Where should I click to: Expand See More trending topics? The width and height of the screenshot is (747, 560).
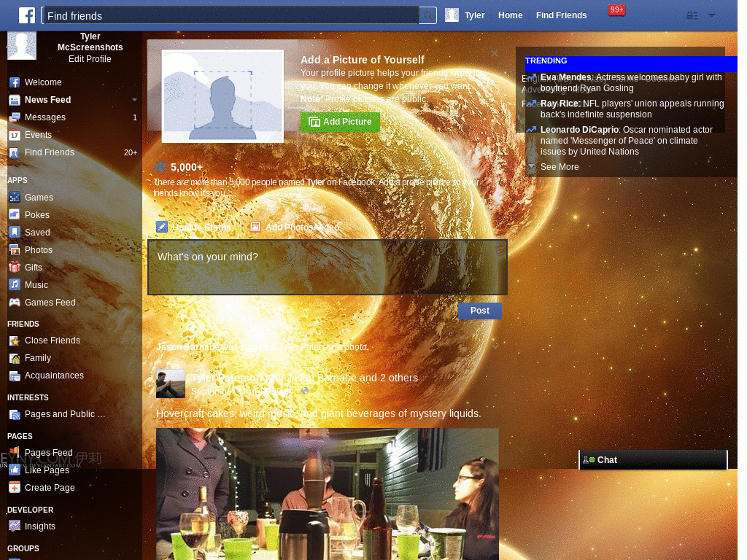tap(560, 167)
